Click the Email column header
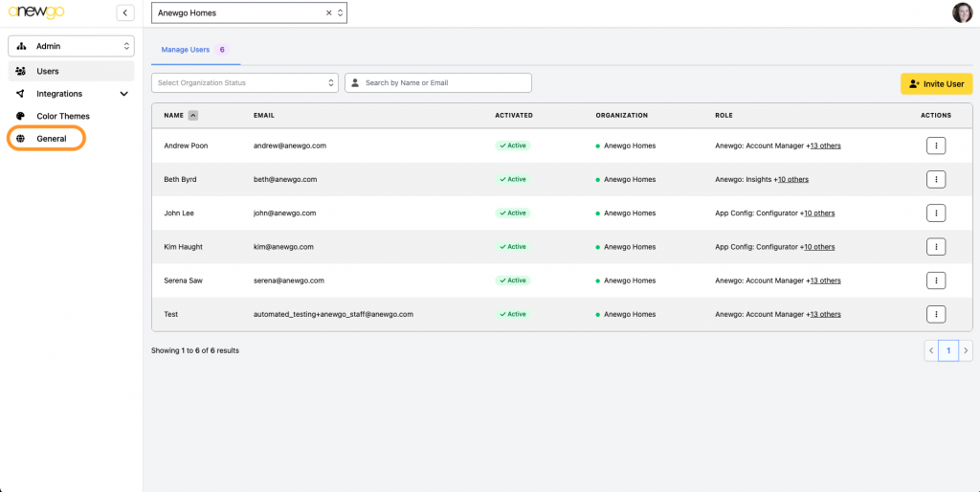 click(x=264, y=116)
